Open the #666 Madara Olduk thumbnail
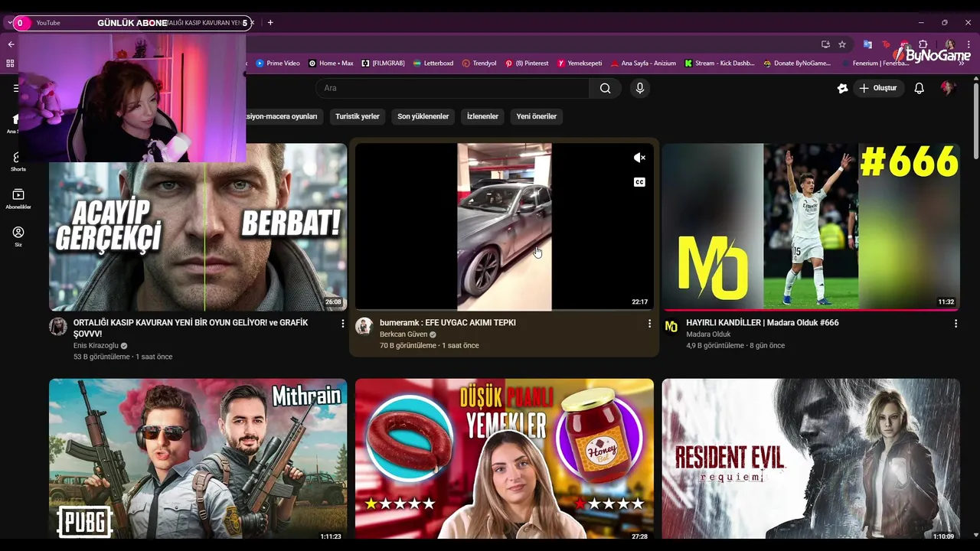The height and width of the screenshot is (551, 980). click(811, 227)
